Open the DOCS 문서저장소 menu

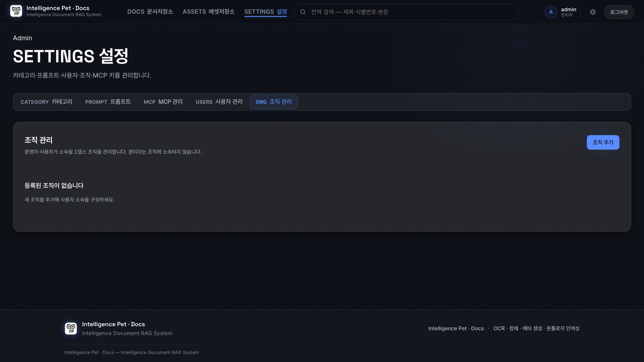click(150, 12)
